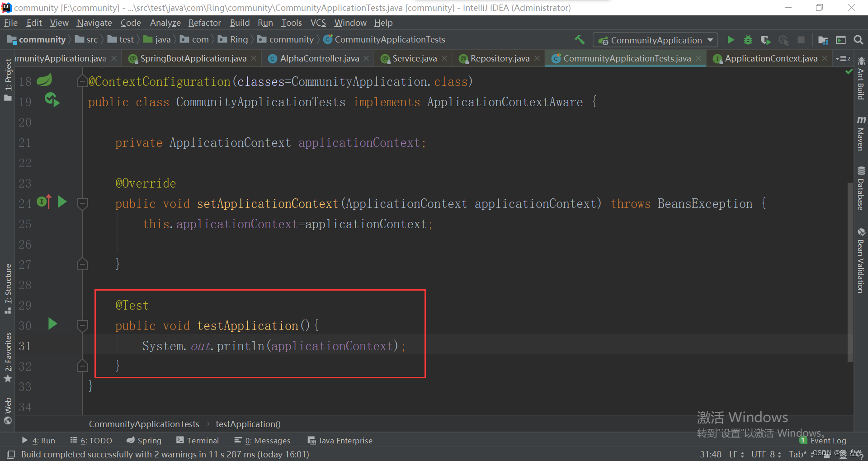The image size is (868, 461).
Task: Switch to SpringBootApplication.java tab
Action: (193, 58)
